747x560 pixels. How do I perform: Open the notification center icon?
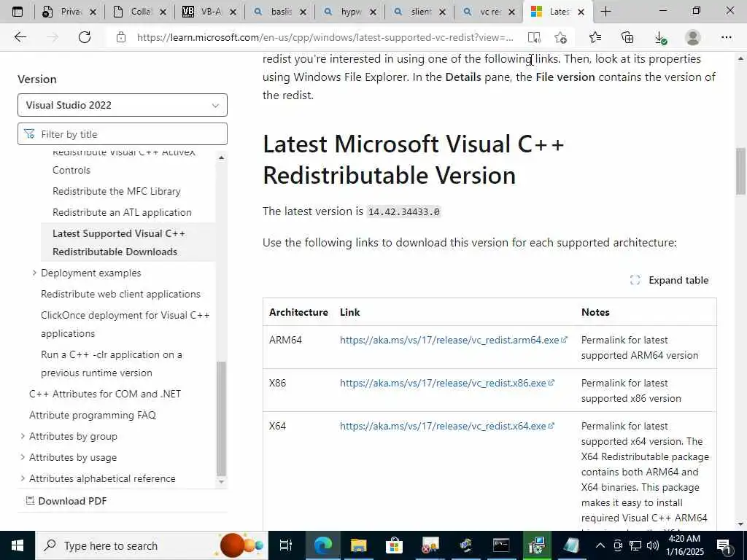[724, 545]
